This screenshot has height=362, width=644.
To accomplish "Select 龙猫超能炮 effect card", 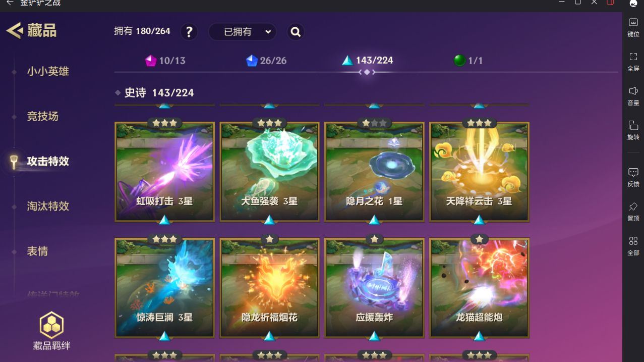I will (480, 288).
